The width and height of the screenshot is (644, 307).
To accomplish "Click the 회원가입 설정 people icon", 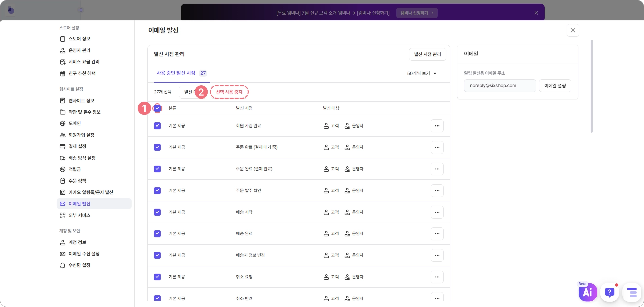I will point(63,135).
